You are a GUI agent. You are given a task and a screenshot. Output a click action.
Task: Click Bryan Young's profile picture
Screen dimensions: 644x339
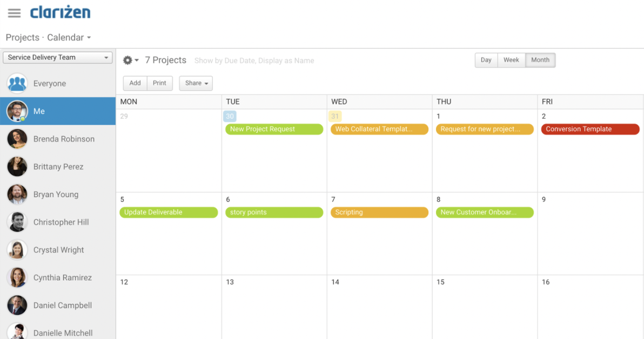click(17, 194)
